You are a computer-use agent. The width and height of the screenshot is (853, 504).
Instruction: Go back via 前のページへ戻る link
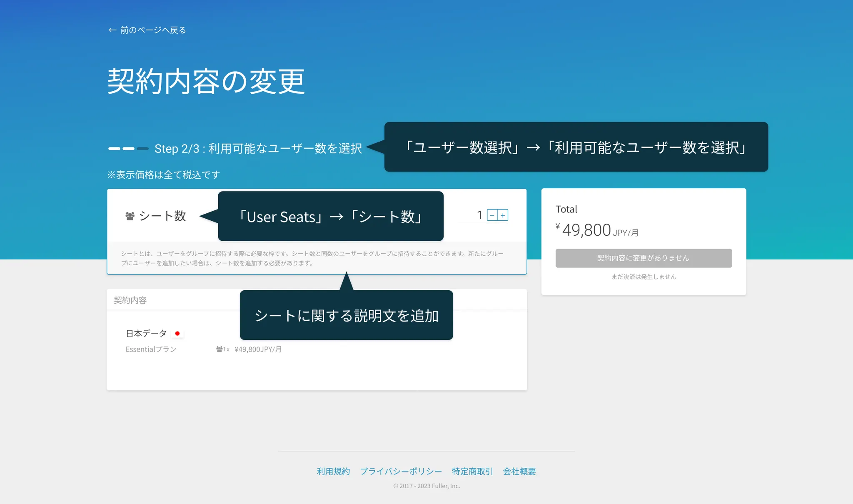tap(153, 30)
